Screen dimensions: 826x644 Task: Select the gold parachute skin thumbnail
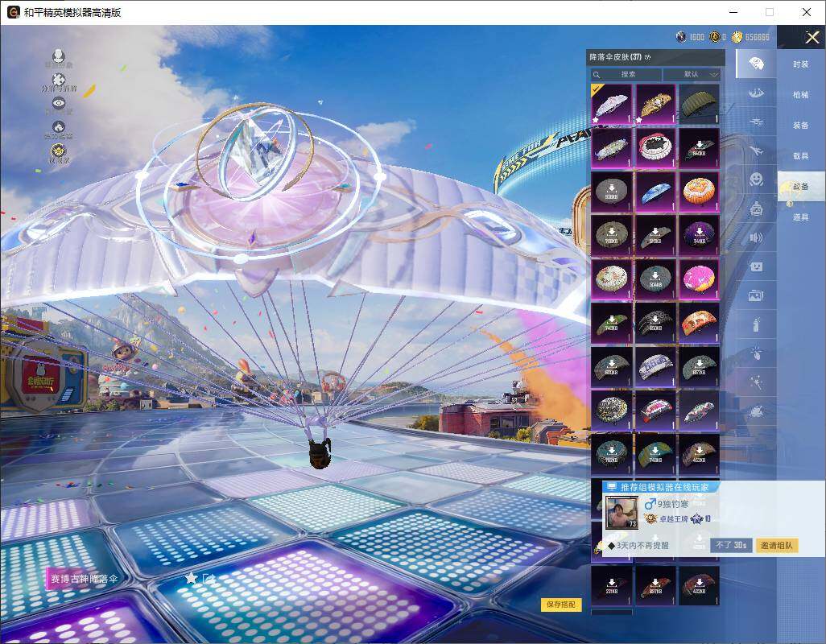tap(655, 105)
